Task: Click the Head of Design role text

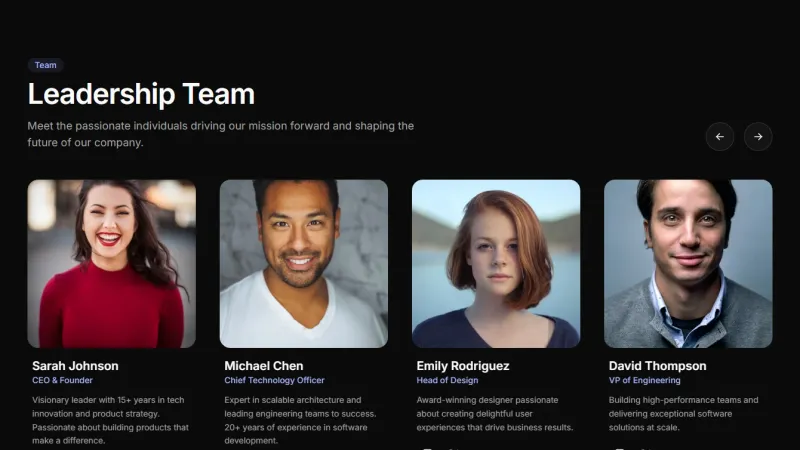Action: (447, 380)
